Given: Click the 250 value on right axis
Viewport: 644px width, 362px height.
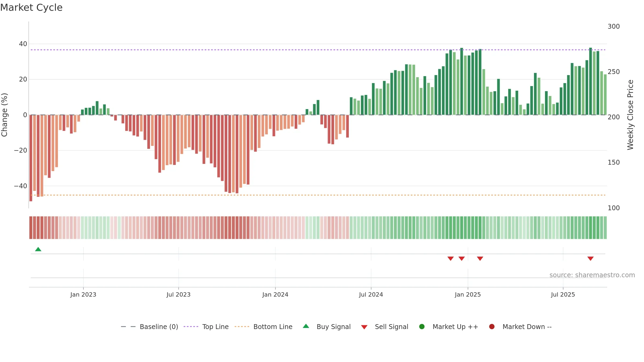Looking at the screenshot, I should (614, 72).
